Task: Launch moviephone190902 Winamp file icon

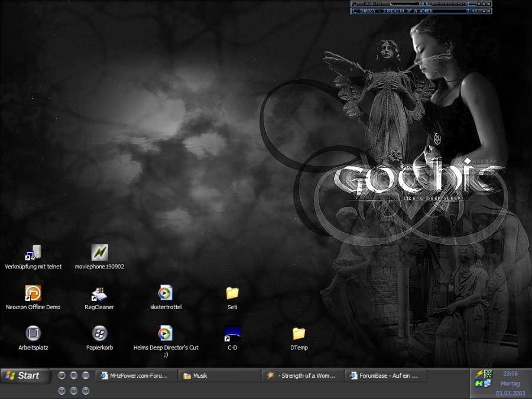Action: click(x=99, y=252)
